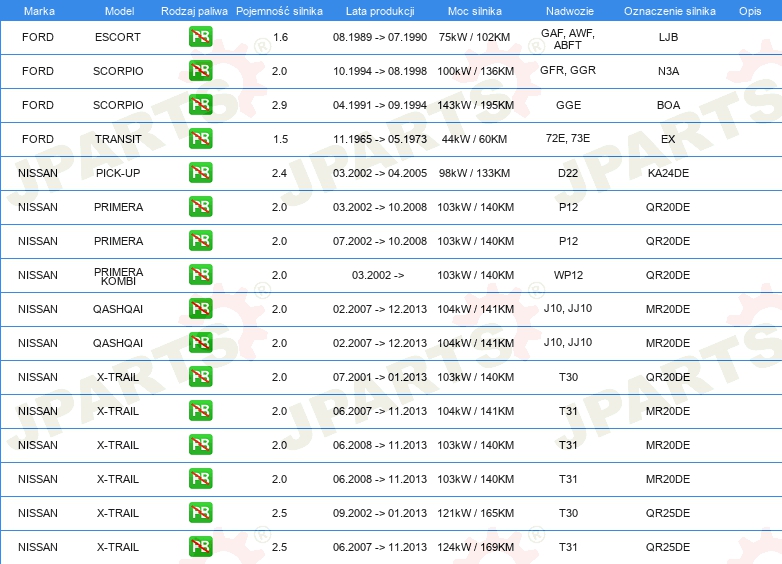Click fuel icon for Primera produced from 07.2002
This screenshot has width=782, height=564.
click(200, 240)
